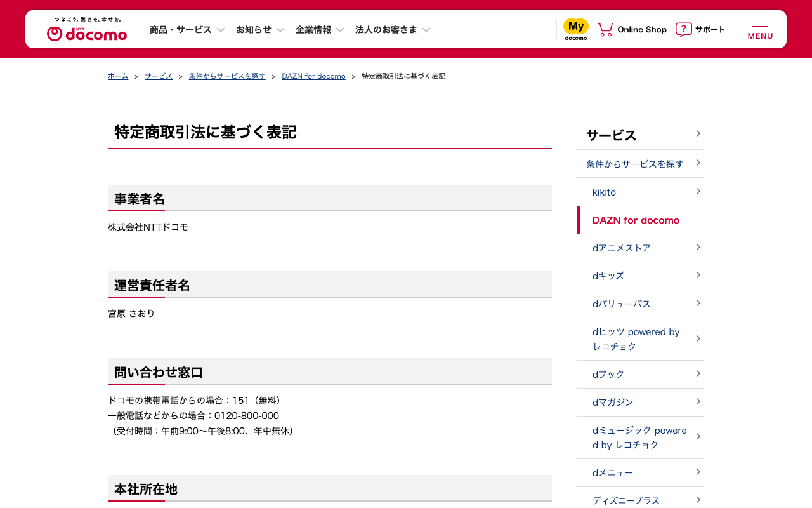Click the Online Shop cart icon
The image size is (812, 508).
click(x=605, y=30)
